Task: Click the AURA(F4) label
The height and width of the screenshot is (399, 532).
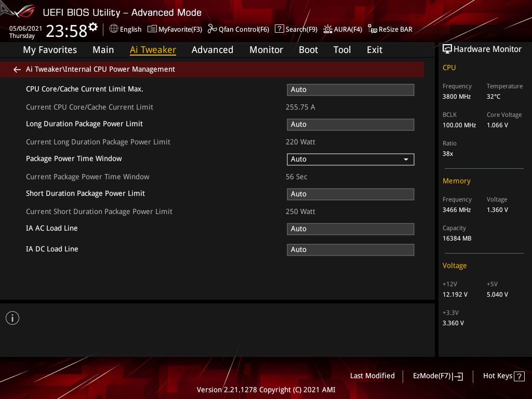Action: 348,29
